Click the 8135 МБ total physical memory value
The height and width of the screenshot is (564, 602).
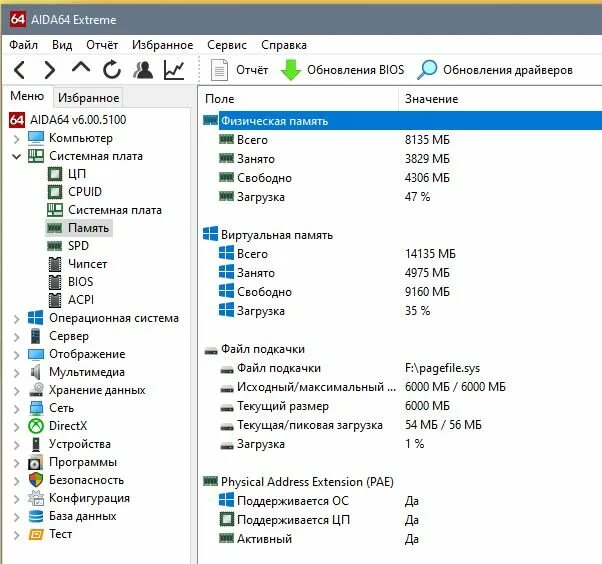(x=427, y=140)
